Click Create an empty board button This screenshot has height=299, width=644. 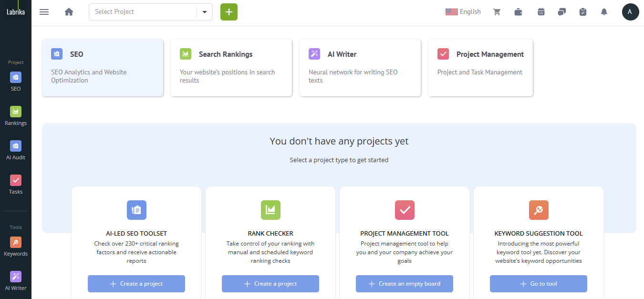[x=405, y=284]
